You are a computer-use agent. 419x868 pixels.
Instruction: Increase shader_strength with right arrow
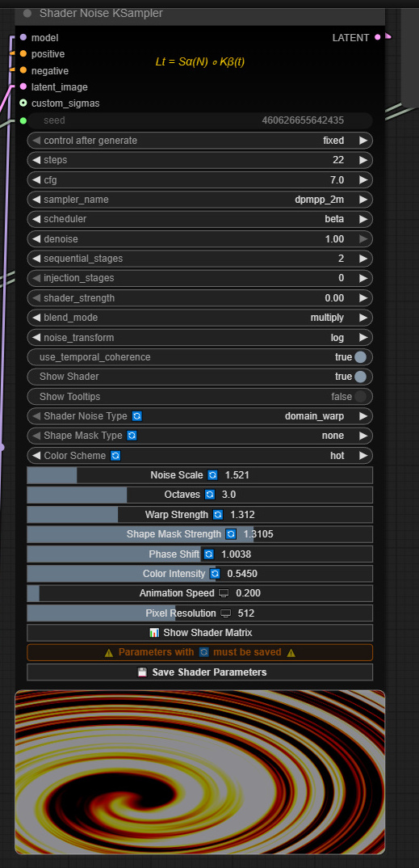(363, 298)
